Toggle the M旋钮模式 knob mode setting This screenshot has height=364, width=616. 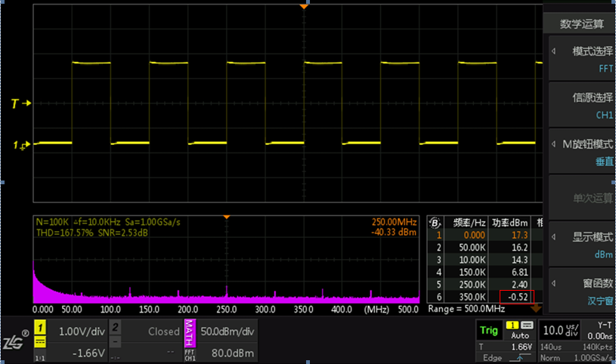coord(580,151)
